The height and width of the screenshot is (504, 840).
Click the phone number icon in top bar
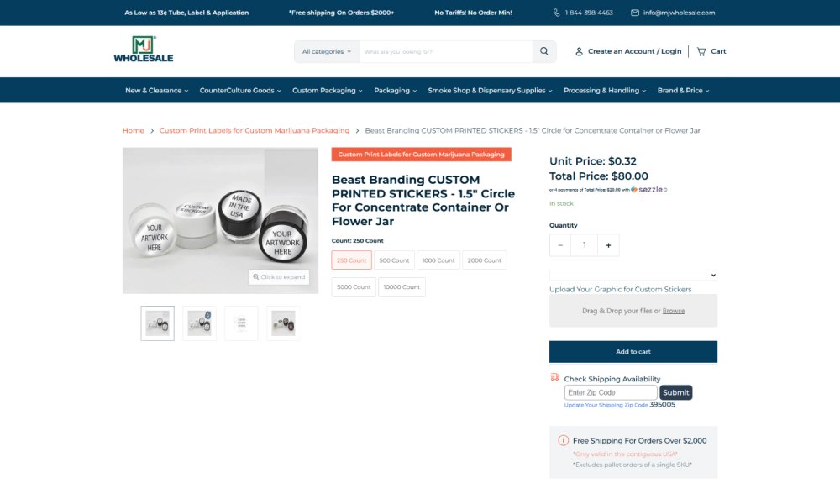[556, 13]
